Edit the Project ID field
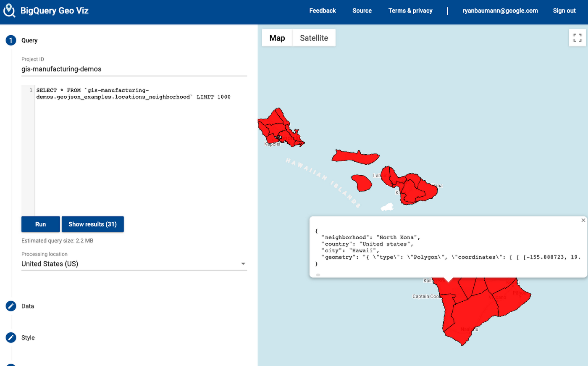The width and height of the screenshot is (588, 366). point(134,69)
